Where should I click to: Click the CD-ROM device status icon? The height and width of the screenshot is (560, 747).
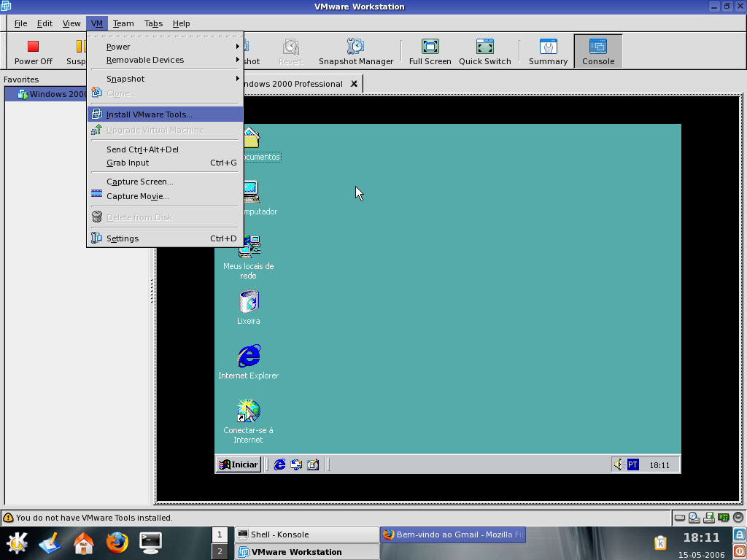point(694,517)
